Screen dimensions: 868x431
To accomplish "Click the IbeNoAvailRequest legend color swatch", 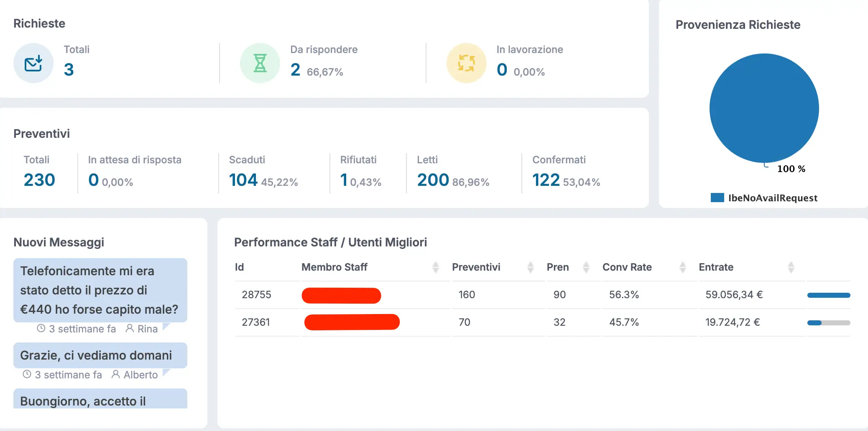I will 717,198.
